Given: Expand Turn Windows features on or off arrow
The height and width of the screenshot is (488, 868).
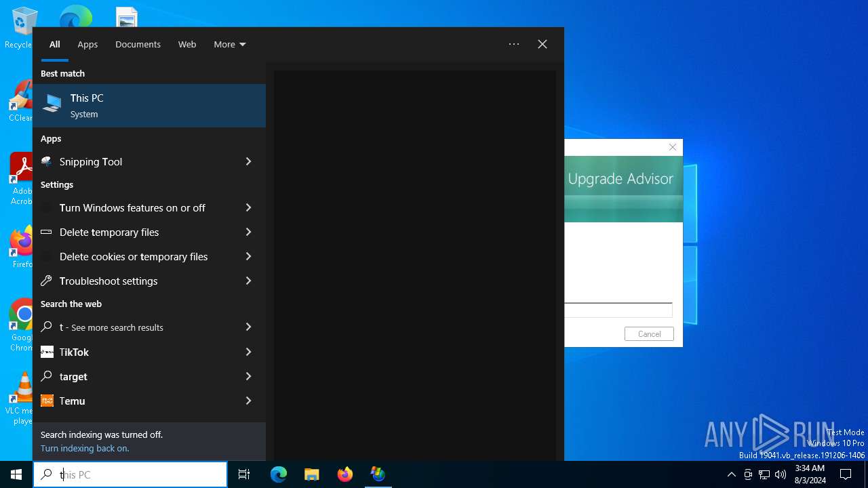Looking at the screenshot, I should point(248,207).
